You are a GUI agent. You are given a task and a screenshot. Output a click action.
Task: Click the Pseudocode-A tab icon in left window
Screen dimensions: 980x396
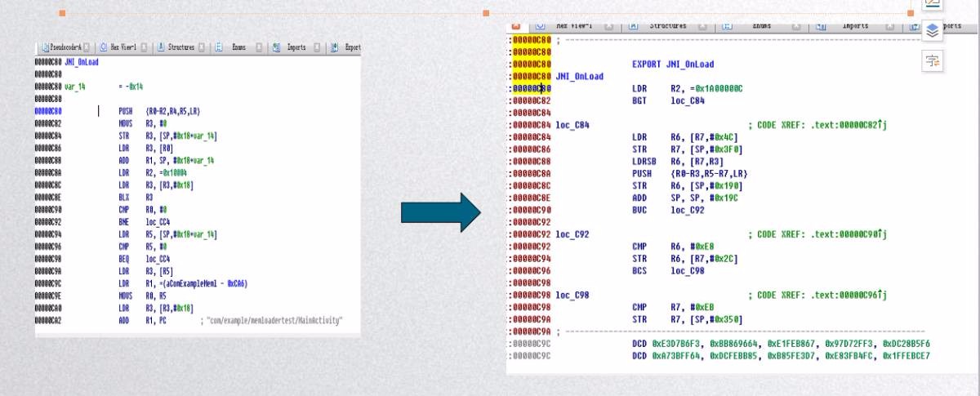[44, 47]
